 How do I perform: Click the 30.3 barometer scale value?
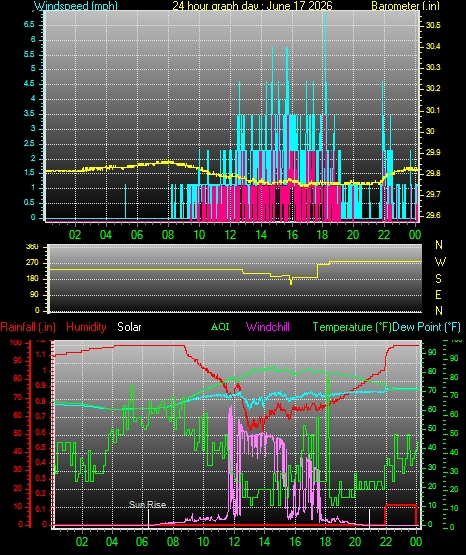pyautogui.click(x=433, y=67)
